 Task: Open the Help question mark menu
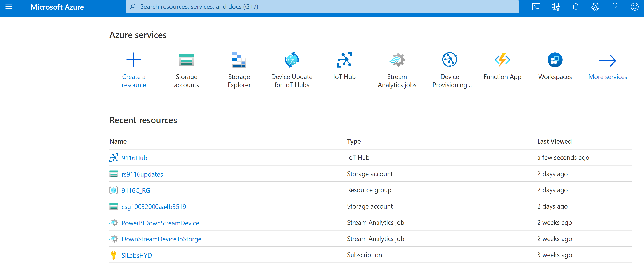[615, 7]
